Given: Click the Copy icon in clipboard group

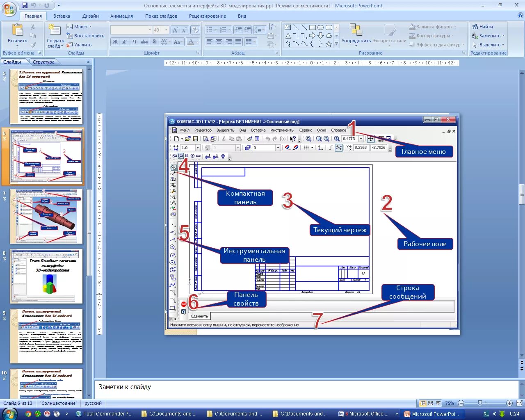Looking at the screenshot, I should 33,36.
